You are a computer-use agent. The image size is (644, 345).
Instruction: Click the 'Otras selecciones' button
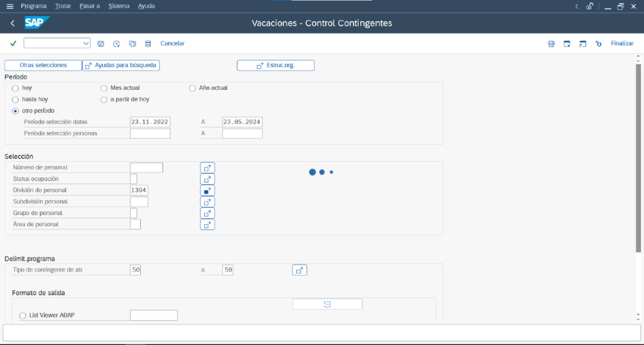(x=43, y=66)
